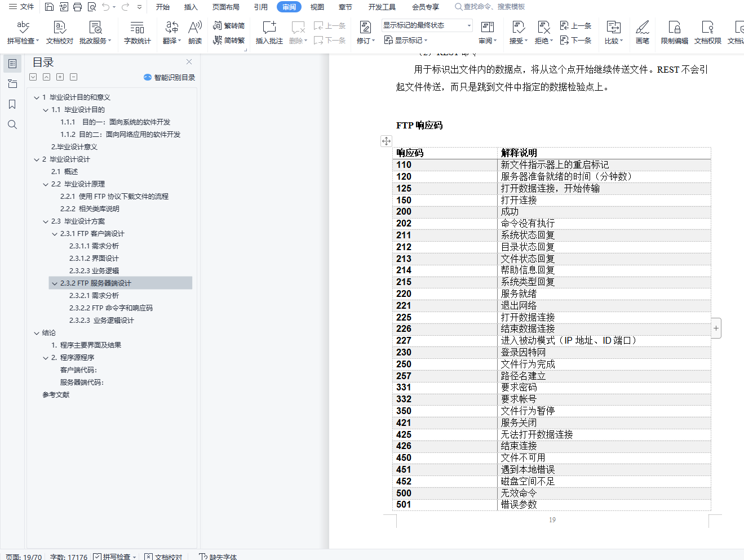The image size is (744, 560).
Task: Open 文档权限 document permissions
Action: 708,33
